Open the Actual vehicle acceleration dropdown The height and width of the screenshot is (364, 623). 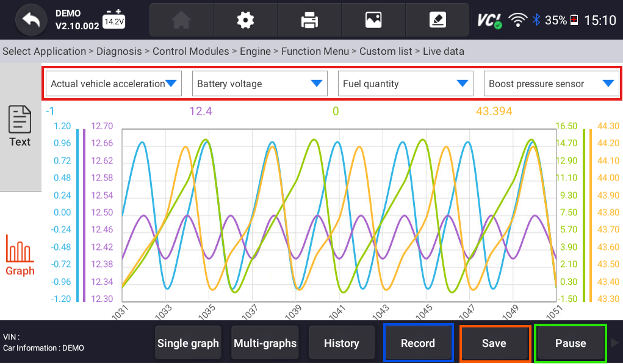(x=113, y=83)
